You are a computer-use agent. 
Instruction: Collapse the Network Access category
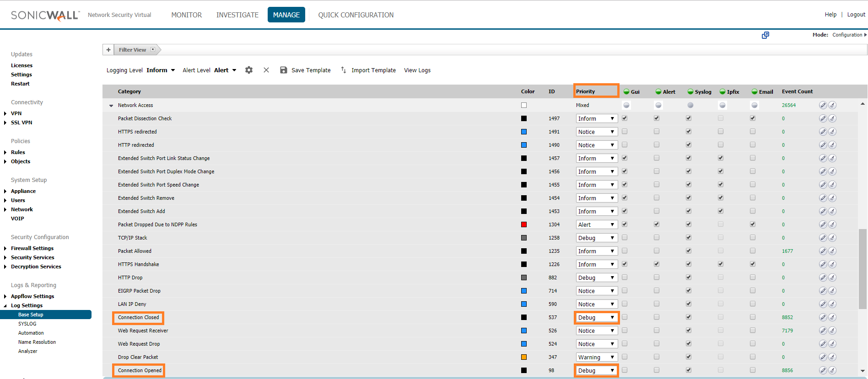tap(111, 106)
